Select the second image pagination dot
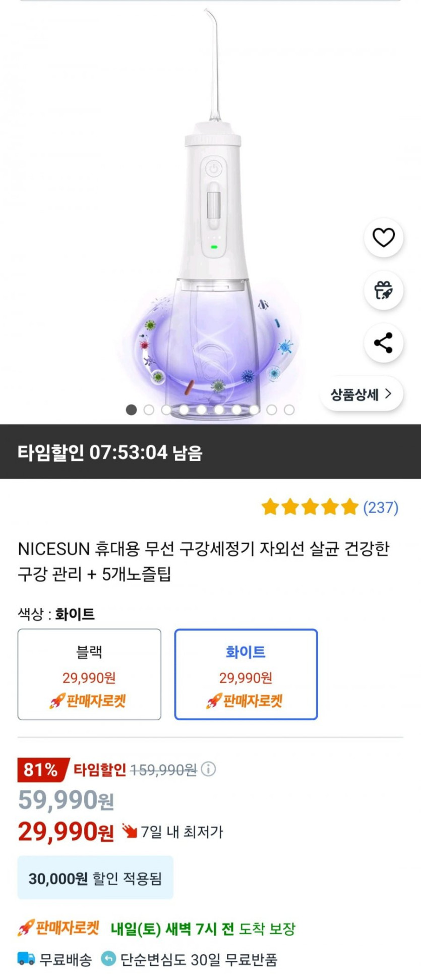This screenshot has width=421, height=980. (x=149, y=410)
